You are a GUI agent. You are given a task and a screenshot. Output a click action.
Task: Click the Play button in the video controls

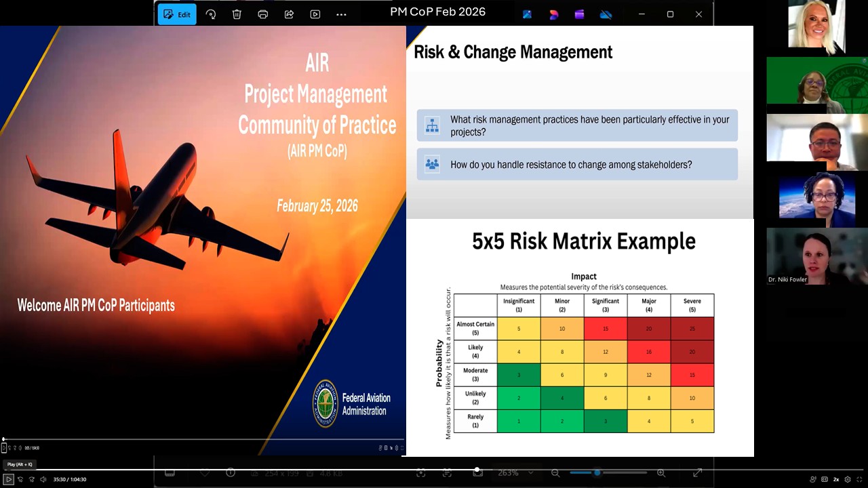9,479
